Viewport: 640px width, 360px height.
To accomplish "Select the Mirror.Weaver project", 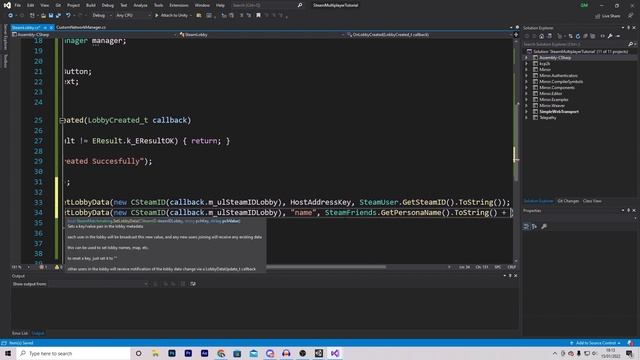I will [x=552, y=106].
